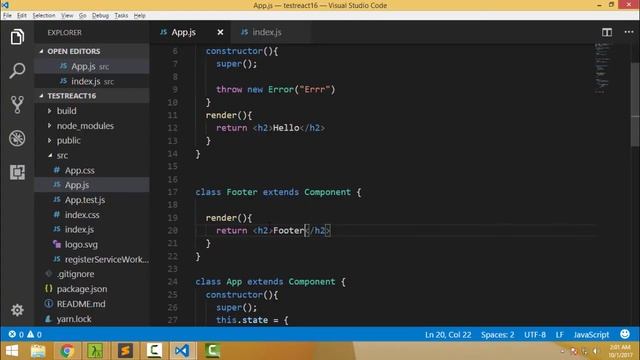Open Windows Start button
The width and height of the screenshot is (640, 360).
click(11, 351)
